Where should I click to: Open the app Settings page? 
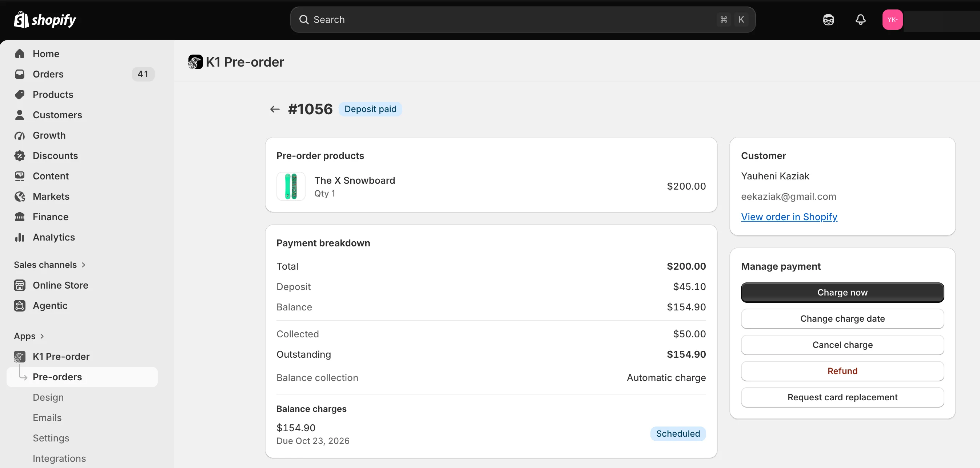pos(51,438)
